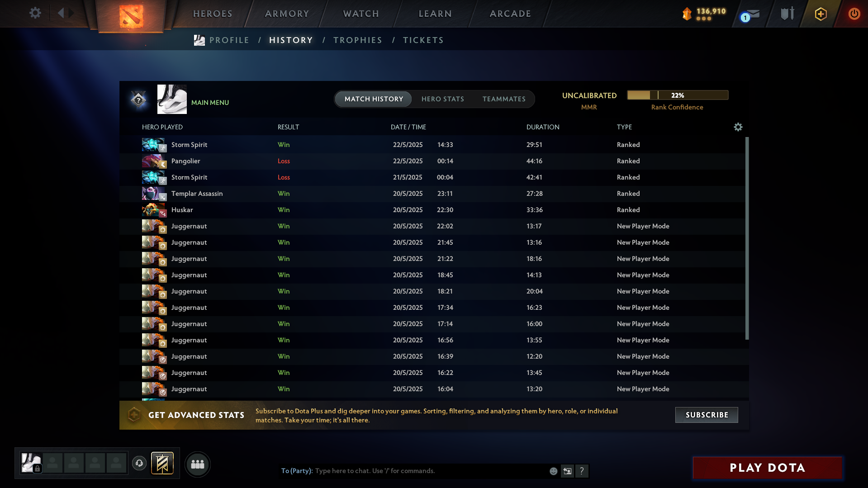
Task: Select the MATCH HISTORY toggle
Action: (x=374, y=99)
